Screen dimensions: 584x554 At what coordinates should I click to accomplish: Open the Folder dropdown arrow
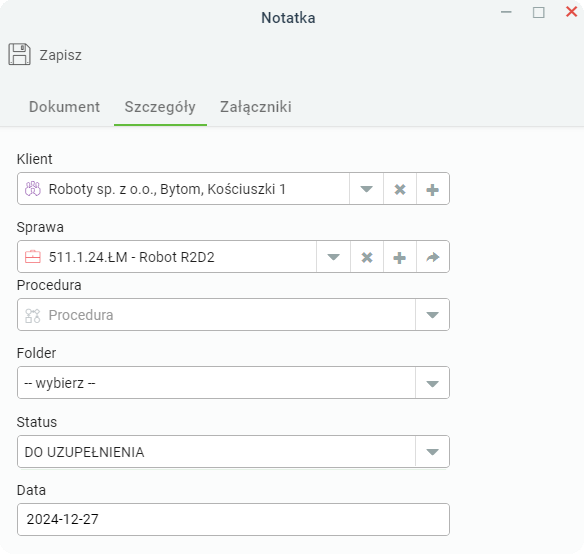(x=432, y=383)
